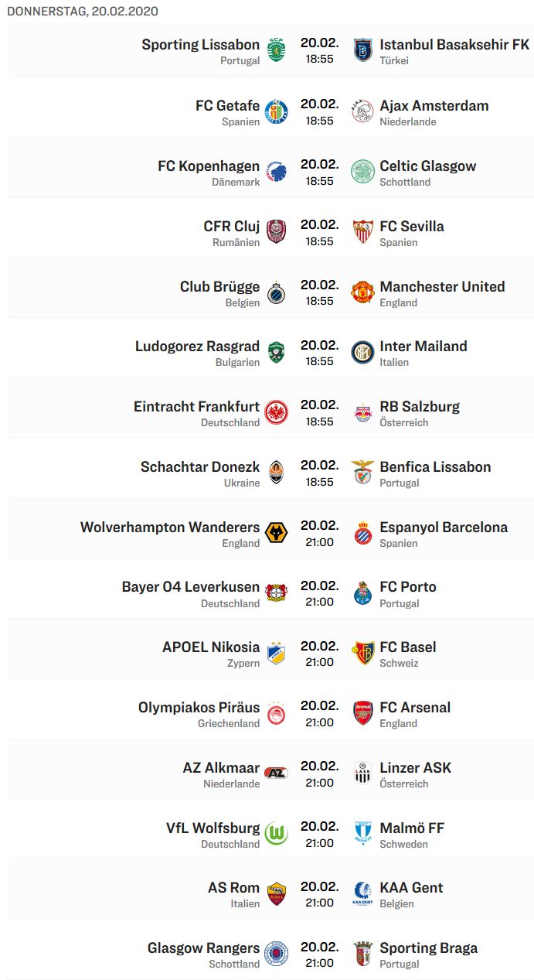The height and width of the screenshot is (980, 534).
Task: Click the Sporting Lissabon club crest
Action: point(276,50)
